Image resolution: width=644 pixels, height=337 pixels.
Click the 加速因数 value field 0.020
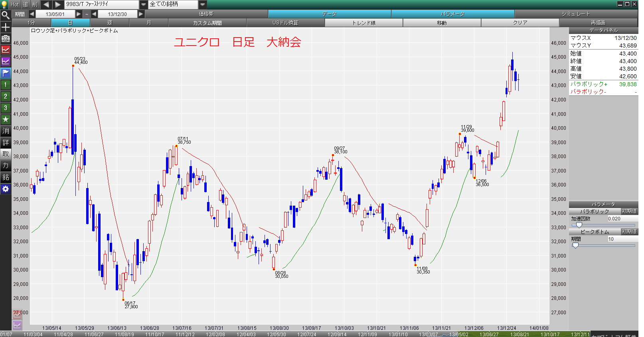point(622,219)
